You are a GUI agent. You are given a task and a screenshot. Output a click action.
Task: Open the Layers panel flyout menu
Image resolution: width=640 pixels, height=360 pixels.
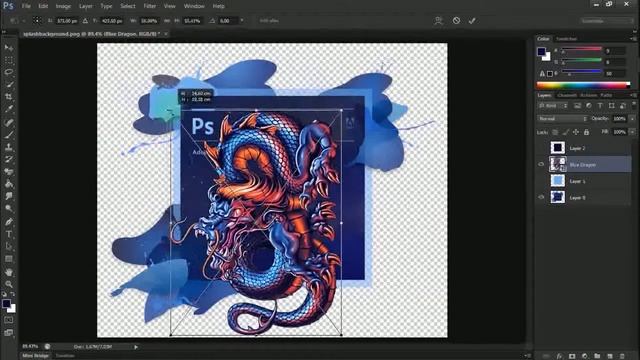[x=633, y=95]
